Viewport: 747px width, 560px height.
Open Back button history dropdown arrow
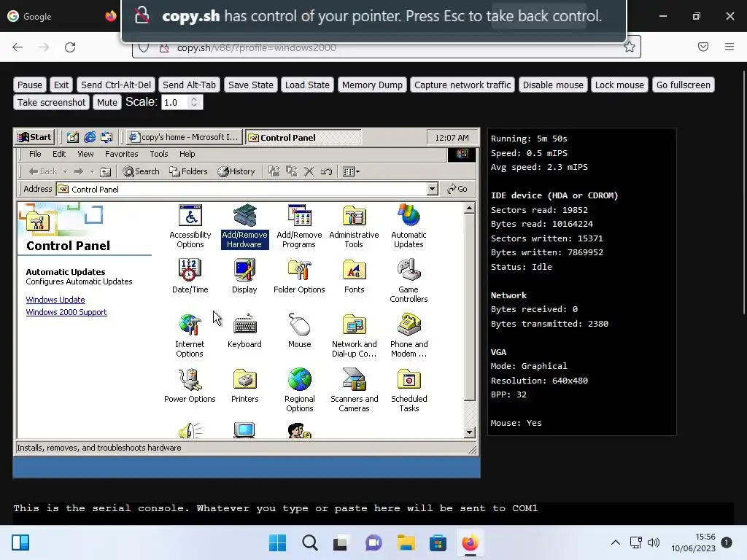pos(65,171)
